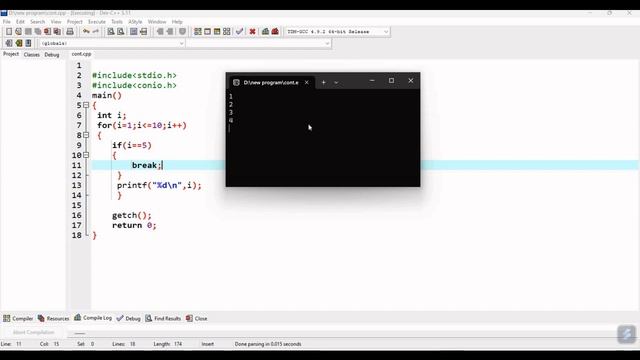Maximize the console window
This screenshot has height=360, width=640.
point(391,81)
